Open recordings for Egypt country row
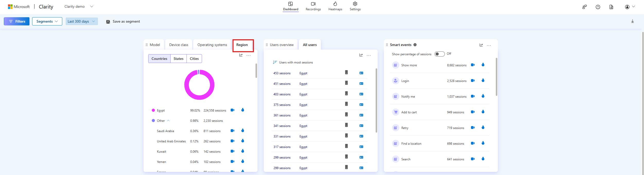This screenshot has height=175, width=644. tap(232, 110)
